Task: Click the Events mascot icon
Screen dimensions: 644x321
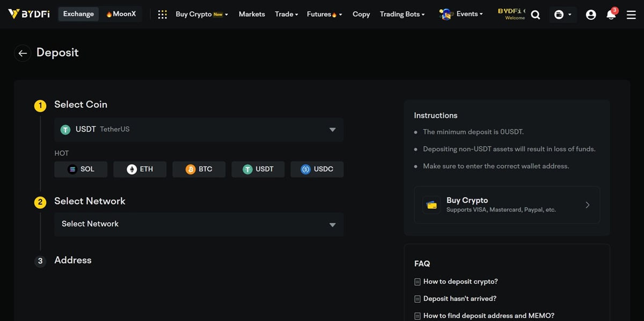Action: click(x=445, y=14)
